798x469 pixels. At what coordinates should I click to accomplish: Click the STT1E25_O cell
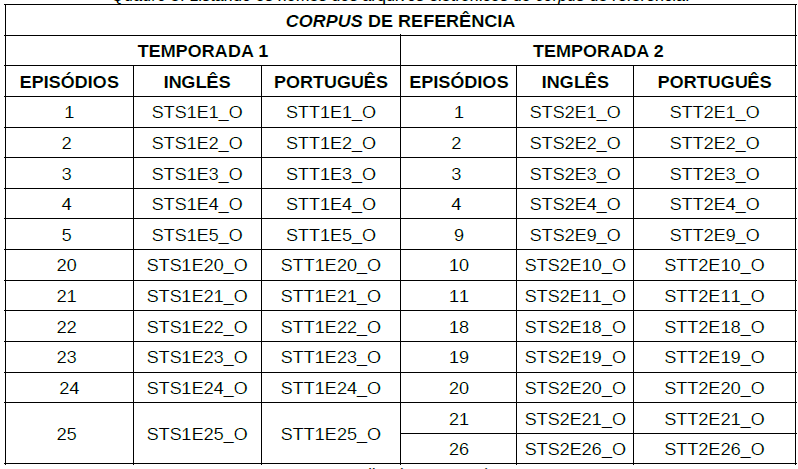pyautogui.click(x=330, y=434)
